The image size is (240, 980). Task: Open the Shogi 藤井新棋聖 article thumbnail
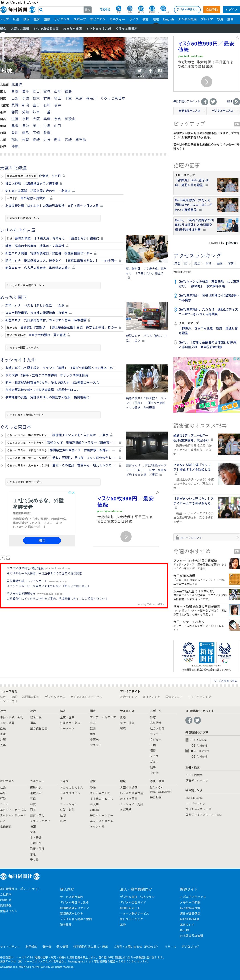pos(147,249)
